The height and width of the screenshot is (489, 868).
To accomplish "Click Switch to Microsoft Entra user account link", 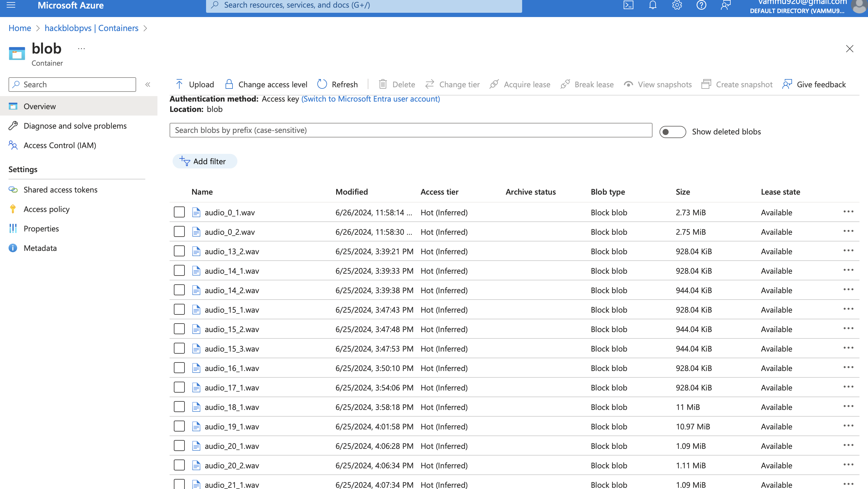I will coord(370,99).
